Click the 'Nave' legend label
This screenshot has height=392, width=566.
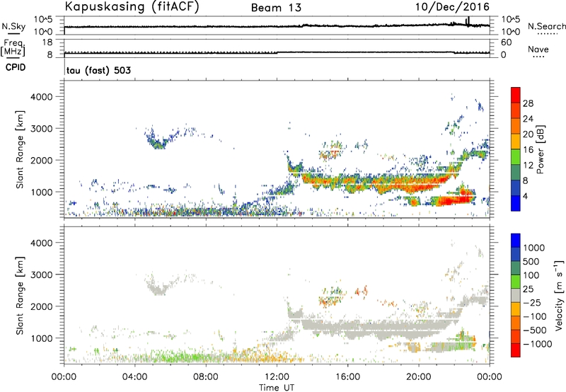tap(538, 50)
